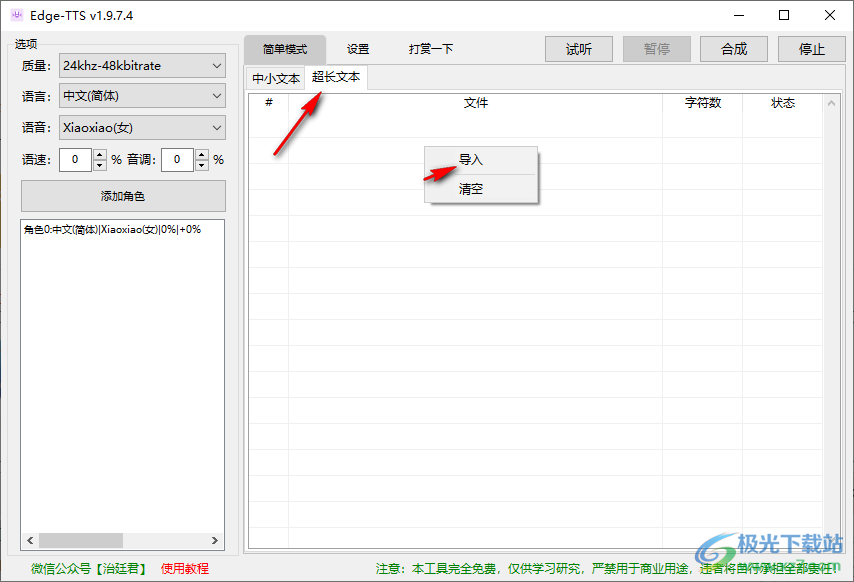Click the Edge-TTS app icon in title bar

(x=17, y=15)
